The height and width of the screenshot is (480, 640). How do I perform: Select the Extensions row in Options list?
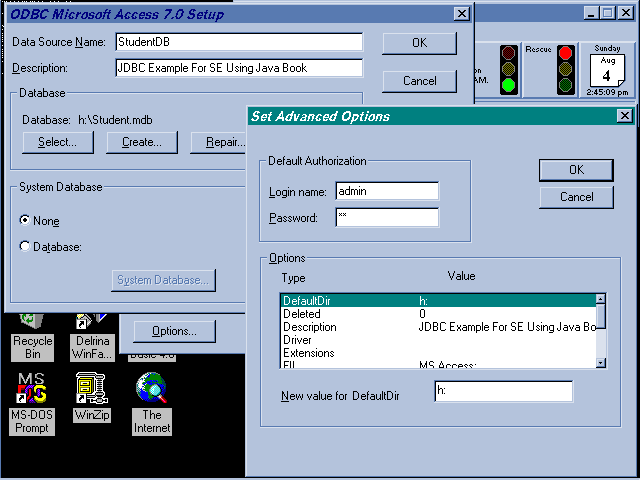[x=438, y=353]
